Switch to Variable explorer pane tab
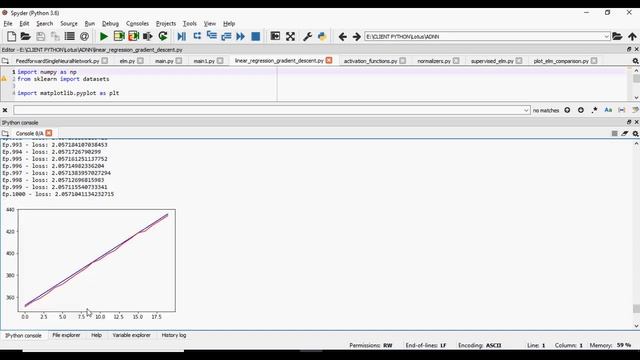Screen dimensions: 640x360 [x=131, y=335]
